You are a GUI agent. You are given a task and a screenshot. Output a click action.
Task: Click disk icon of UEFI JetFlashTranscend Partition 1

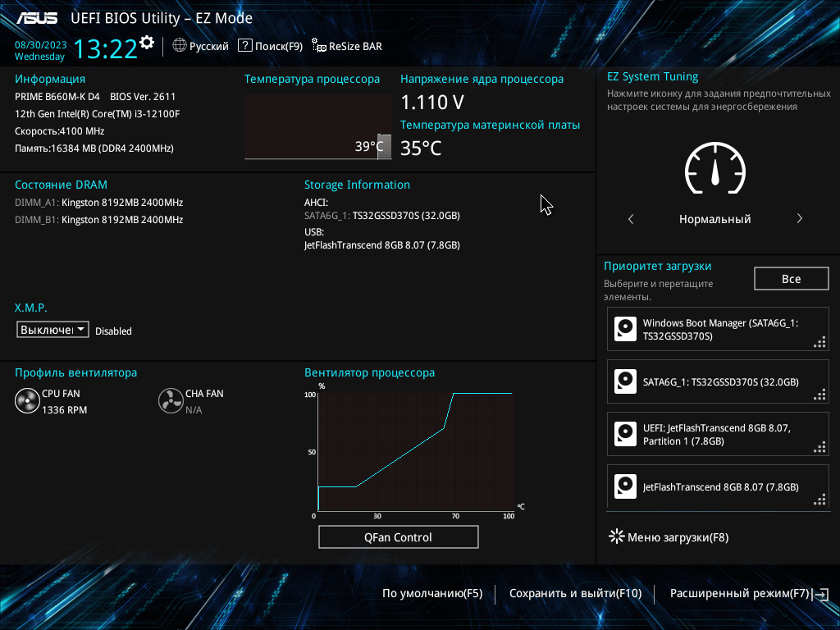tap(625, 434)
